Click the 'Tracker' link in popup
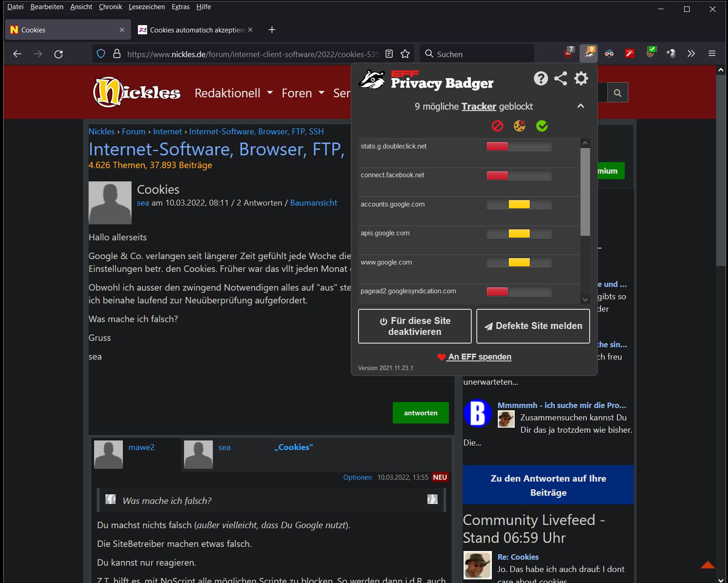 coord(479,106)
